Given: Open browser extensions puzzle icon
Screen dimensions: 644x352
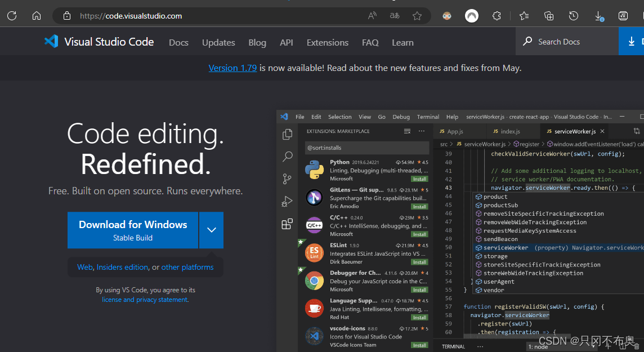Looking at the screenshot, I should (497, 16).
